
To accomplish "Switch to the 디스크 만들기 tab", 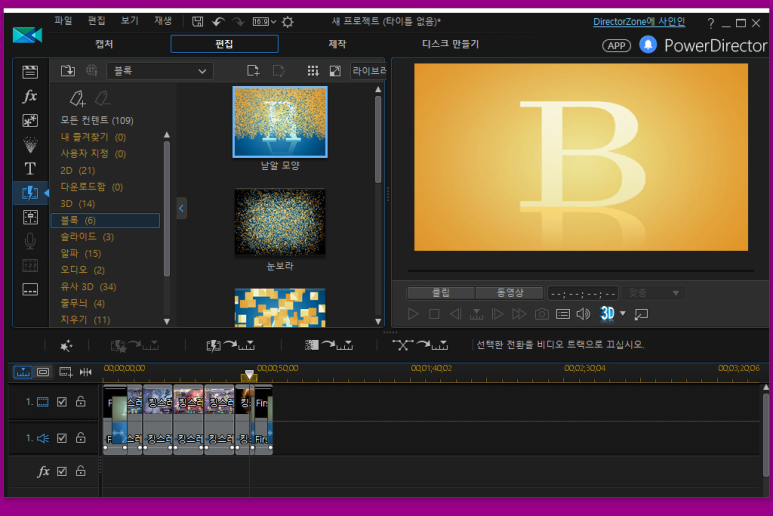I will point(451,44).
